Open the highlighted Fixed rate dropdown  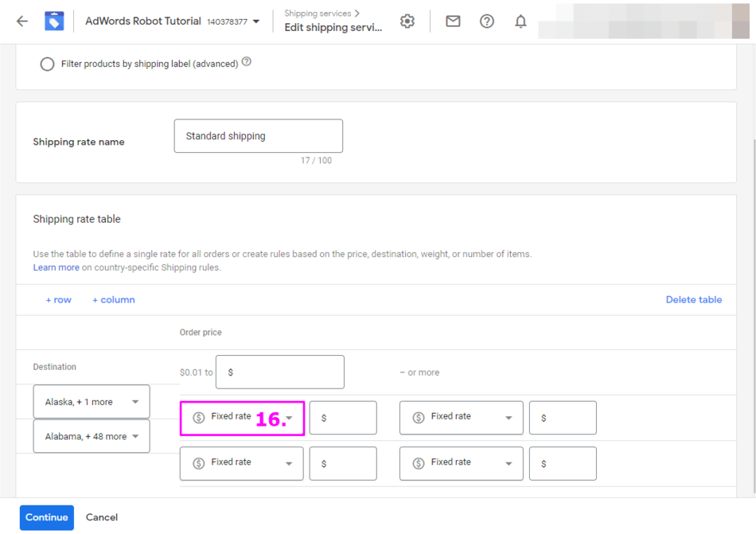242,418
